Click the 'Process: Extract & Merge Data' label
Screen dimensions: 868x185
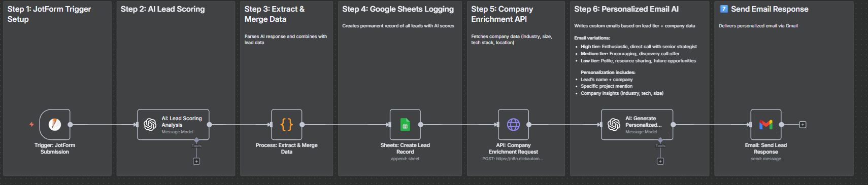click(x=287, y=149)
